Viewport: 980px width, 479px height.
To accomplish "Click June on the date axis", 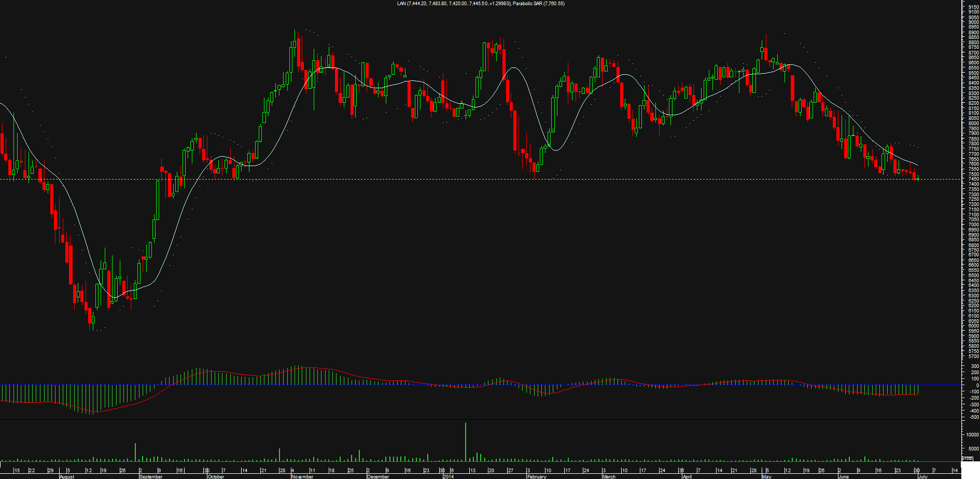I will 844,476.
